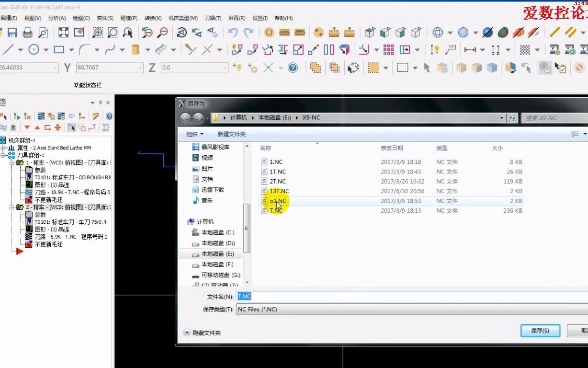This screenshot has height=368, width=588.
Task: Move insert arrow down in toolpath manager
Action: [x=27, y=127]
